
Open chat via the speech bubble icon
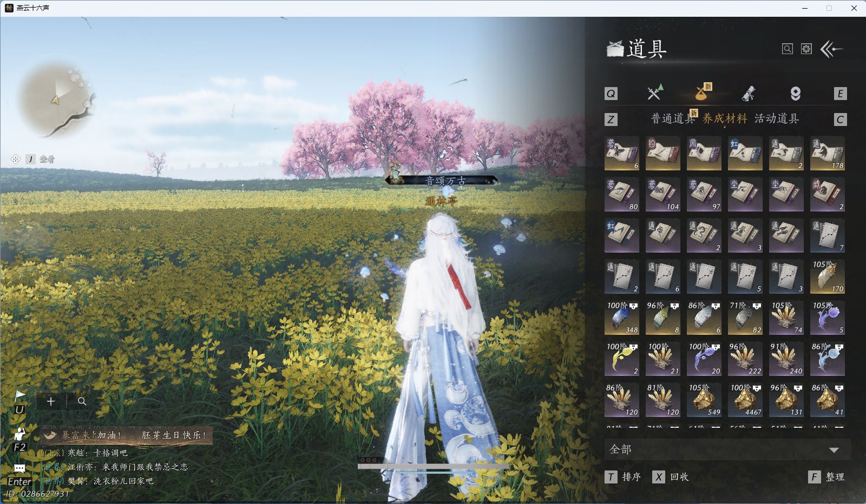[x=19, y=468]
